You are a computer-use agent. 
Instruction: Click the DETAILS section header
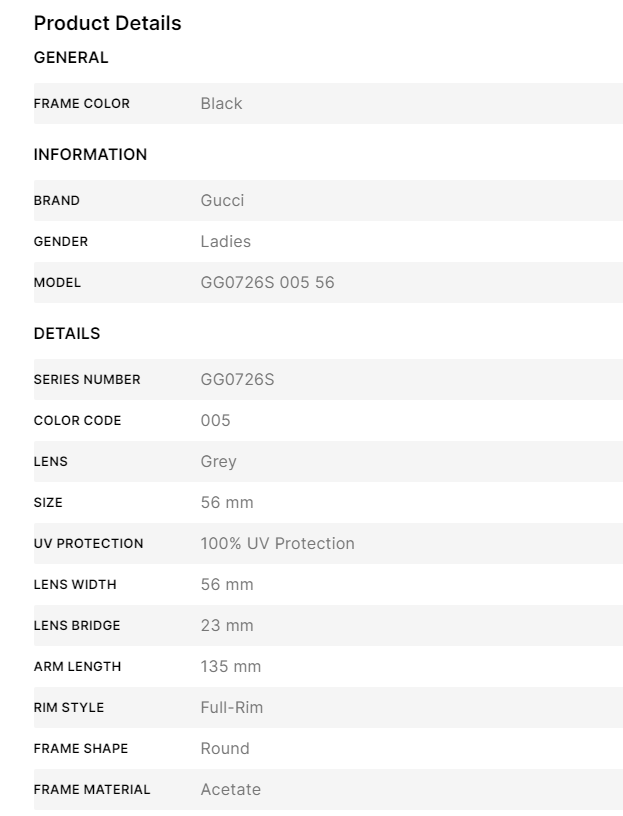coord(67,334)
